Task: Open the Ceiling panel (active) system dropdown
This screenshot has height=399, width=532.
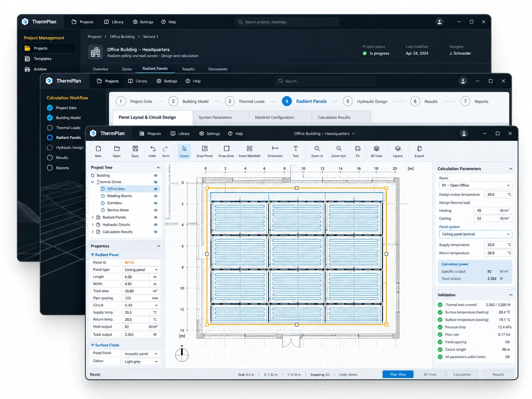Action: (x=475, y=234)
